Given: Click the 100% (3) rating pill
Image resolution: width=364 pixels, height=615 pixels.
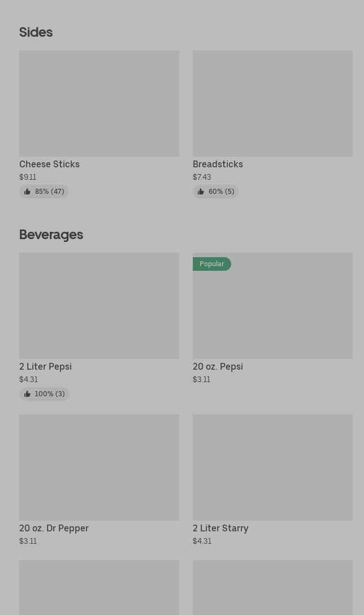Looking at the screenshot, I should coord(44,394).
